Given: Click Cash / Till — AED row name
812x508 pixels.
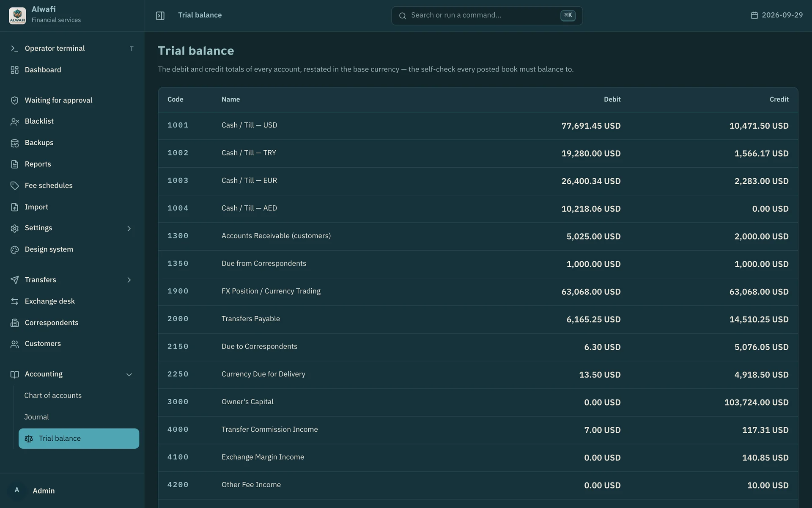Looking at the screenshot, I should pos(249,208).
